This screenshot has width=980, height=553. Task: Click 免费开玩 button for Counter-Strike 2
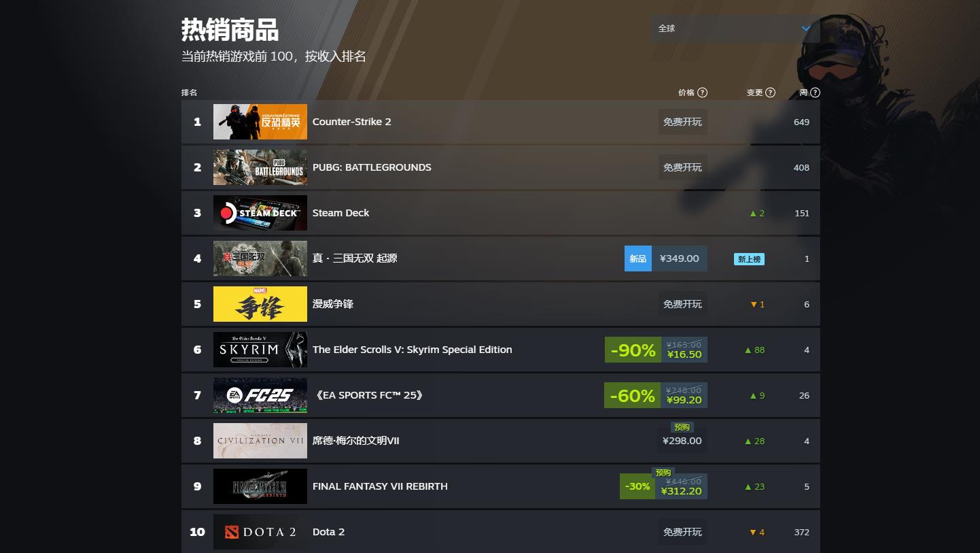pyautogui.click(x=682, y=122)
